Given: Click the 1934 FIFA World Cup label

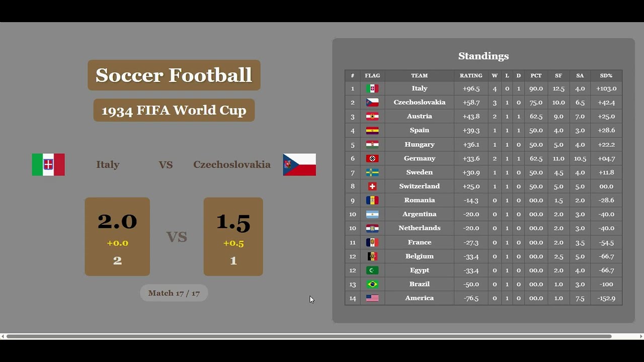Looking at the screenshot, I should coord(174,110).
